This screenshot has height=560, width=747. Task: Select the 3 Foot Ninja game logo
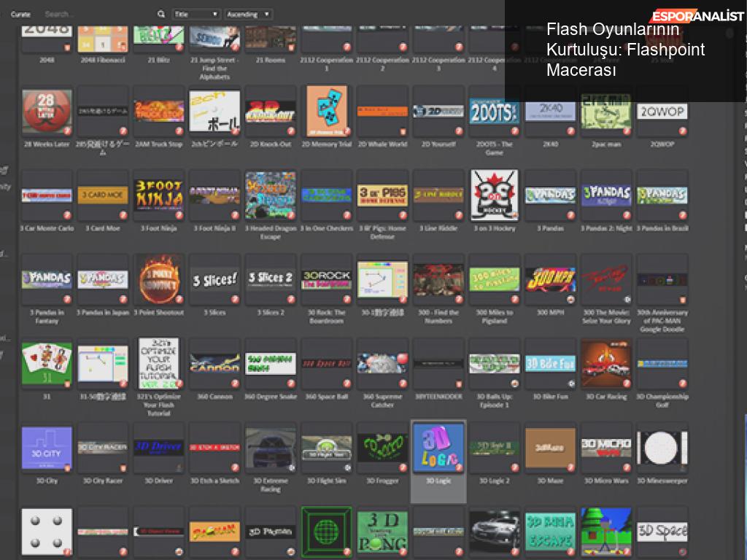pos(158,195)
